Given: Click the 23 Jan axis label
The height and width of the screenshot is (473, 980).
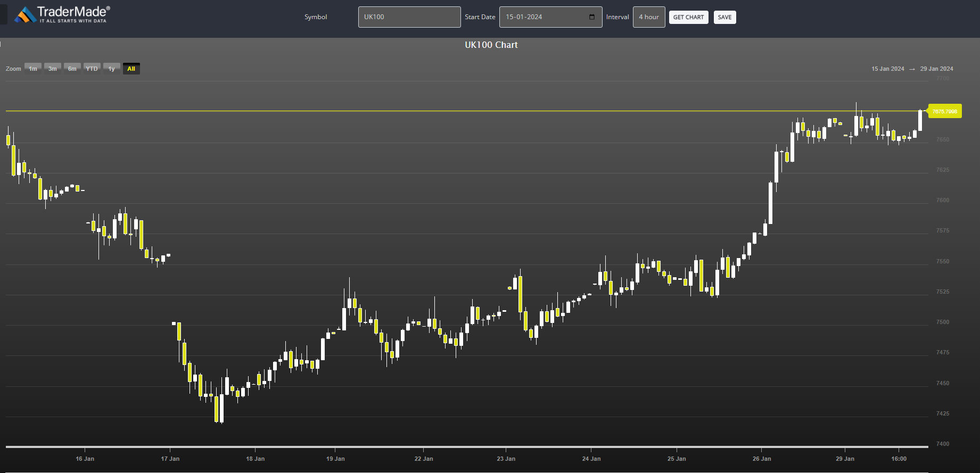Looking at the screenshot, I should pyautogui.click(x=506, y=459).
